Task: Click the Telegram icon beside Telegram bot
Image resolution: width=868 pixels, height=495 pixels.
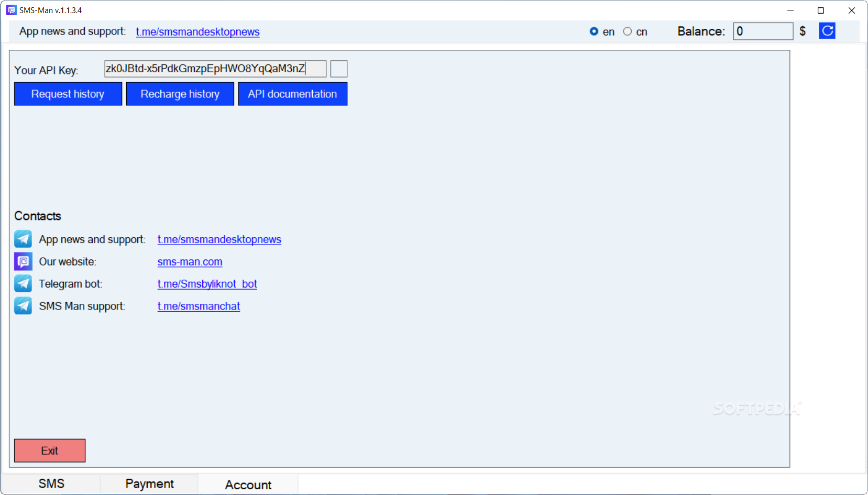Action: (x=23, y=283)
